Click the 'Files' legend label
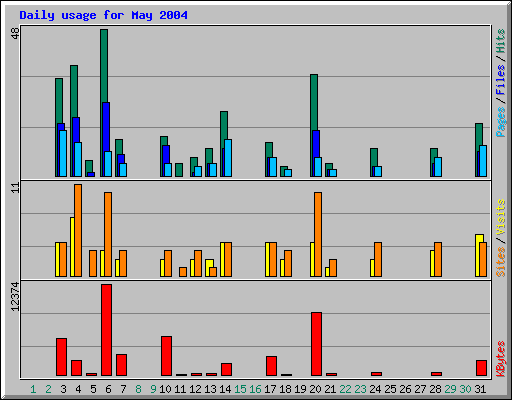The image size is (512, 400). (x=500, y=80)
